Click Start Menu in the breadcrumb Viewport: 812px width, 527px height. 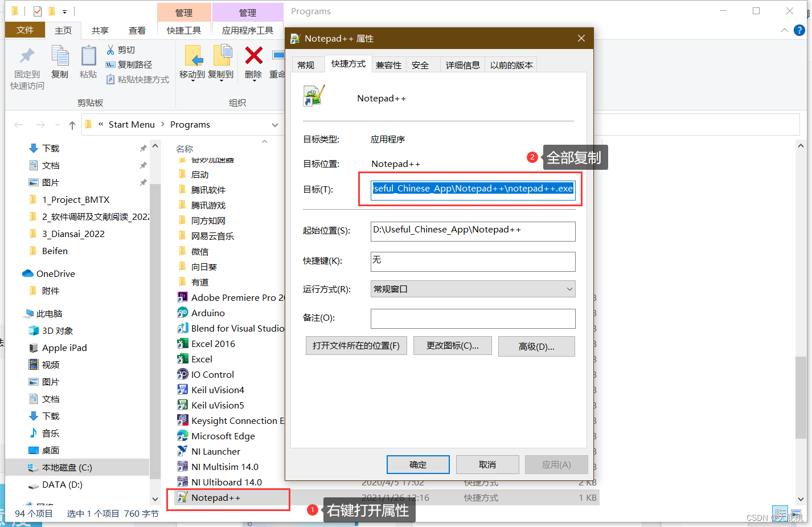click(x=132, y=125)
